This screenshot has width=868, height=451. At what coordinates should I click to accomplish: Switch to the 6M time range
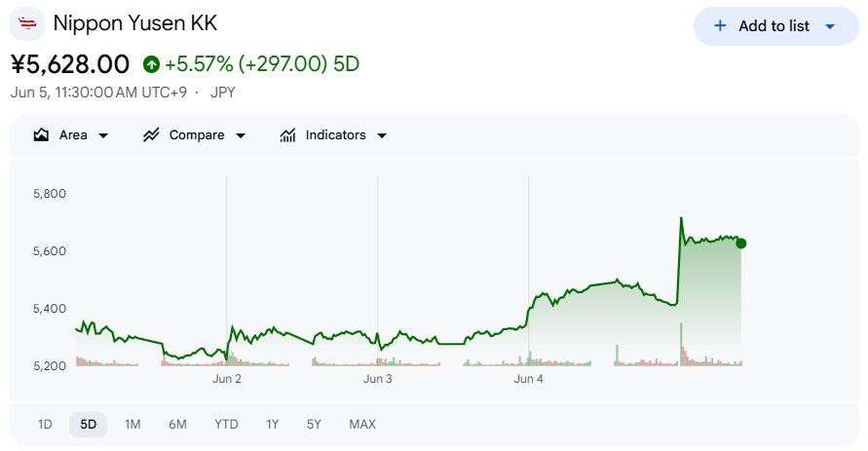pos(177,425)
